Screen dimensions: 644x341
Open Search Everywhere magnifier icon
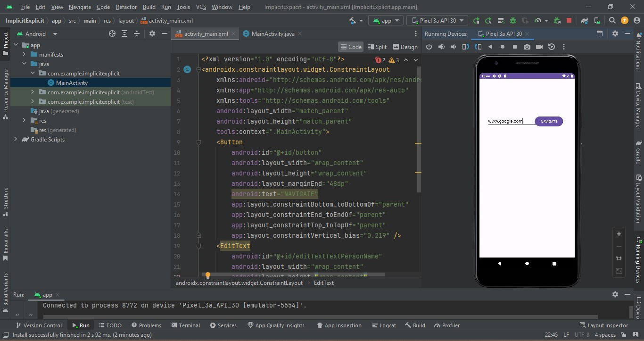click(612, 21)
